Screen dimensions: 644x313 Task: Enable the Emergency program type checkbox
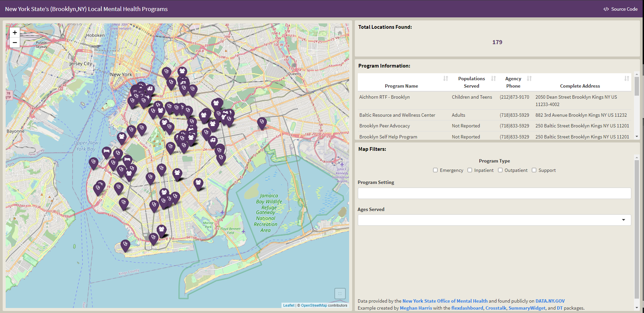[x=435, y=170]
